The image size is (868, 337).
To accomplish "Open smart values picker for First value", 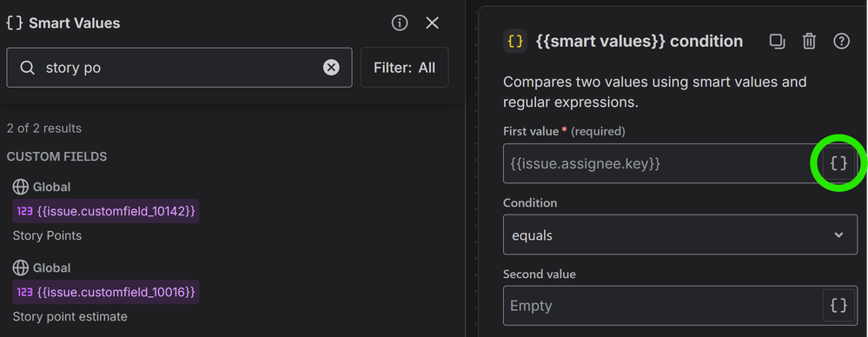I will tap(838, 163).
